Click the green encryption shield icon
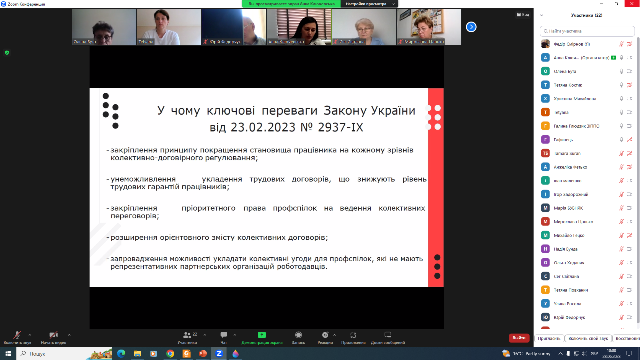This screenshot has width=640, height=360. pos(7,53)
